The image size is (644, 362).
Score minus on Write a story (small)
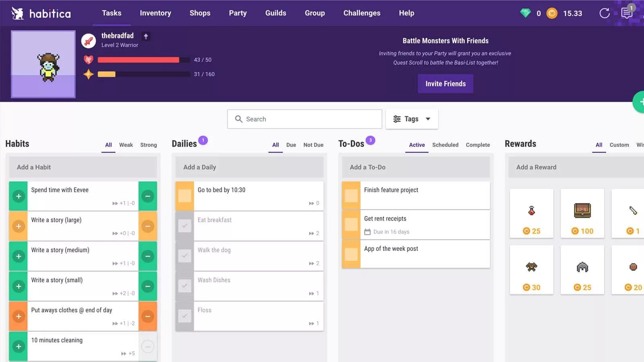(148, 286)
